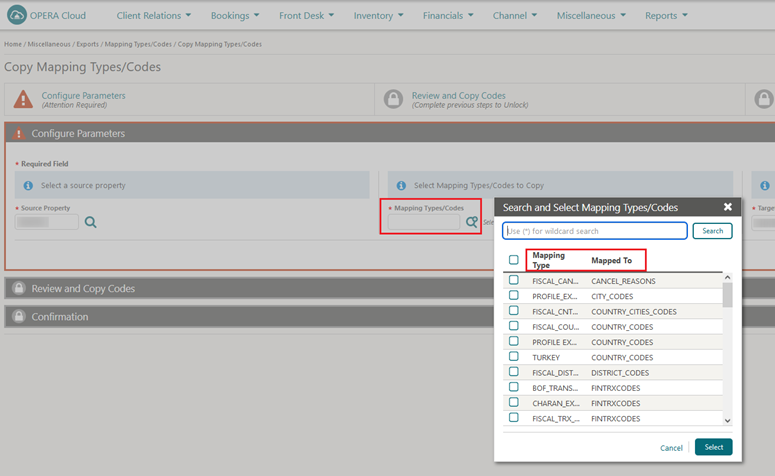The width and height of the screenshot is (775, 476).
Task: Click the Mapping Types/Codes search magnifier icon
Action: coord(472,222)
